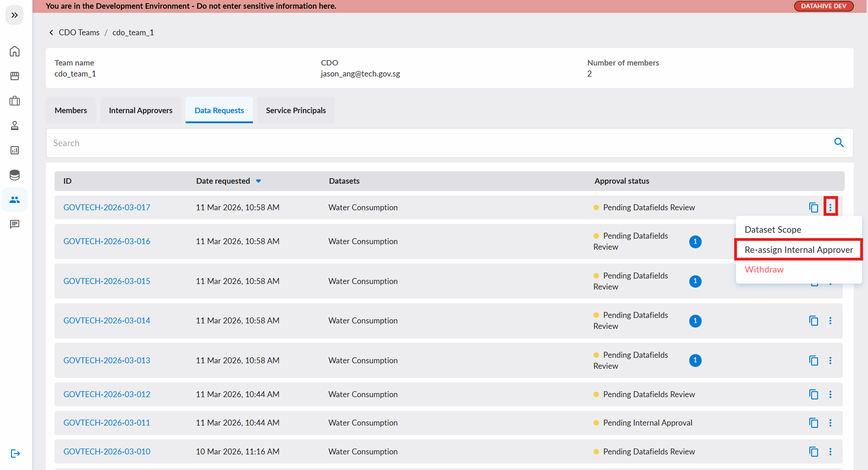Open request GOVTECH-2026-03-016 link

[107, 241]
